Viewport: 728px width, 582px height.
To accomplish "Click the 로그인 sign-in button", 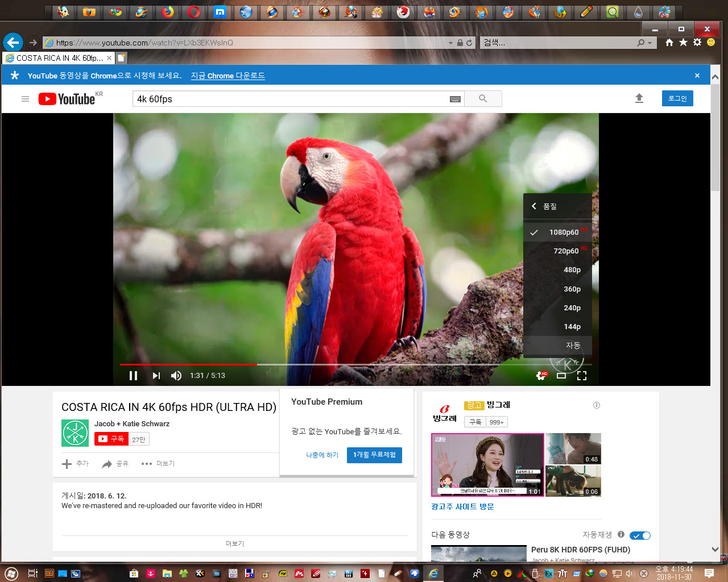I will (x=677, y=98).
